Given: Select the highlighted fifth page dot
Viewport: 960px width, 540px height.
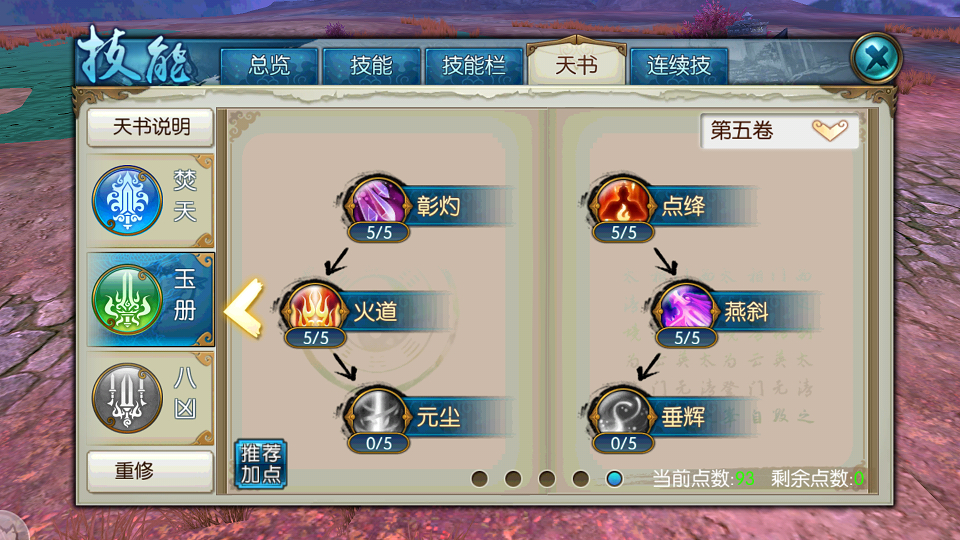Looking at the screenshot, I should [x=614, y=478].
